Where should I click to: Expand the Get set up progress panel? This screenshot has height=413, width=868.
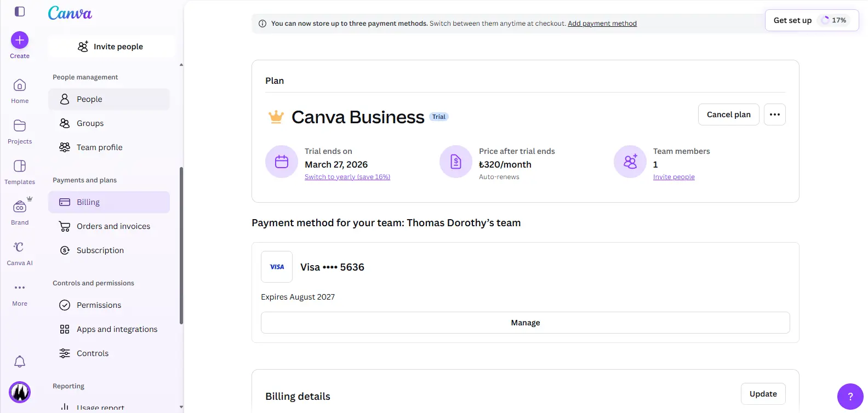coord(812,20)
